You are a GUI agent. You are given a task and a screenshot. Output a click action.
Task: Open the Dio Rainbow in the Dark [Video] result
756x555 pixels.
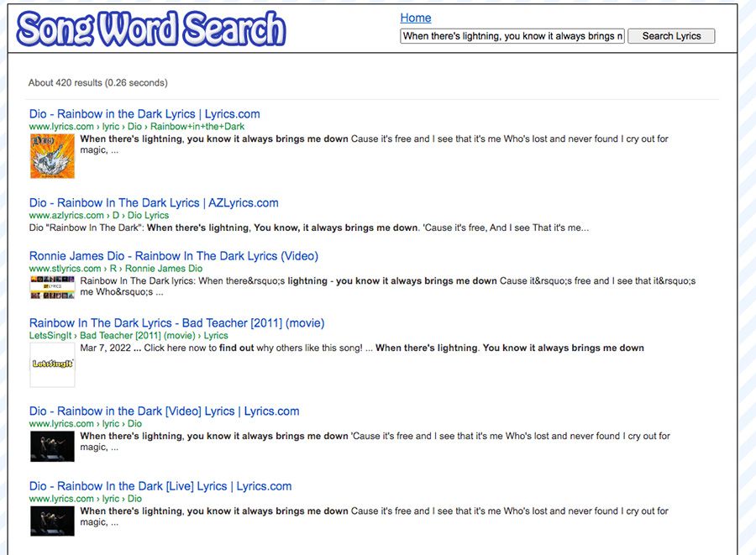pos(164,411)
